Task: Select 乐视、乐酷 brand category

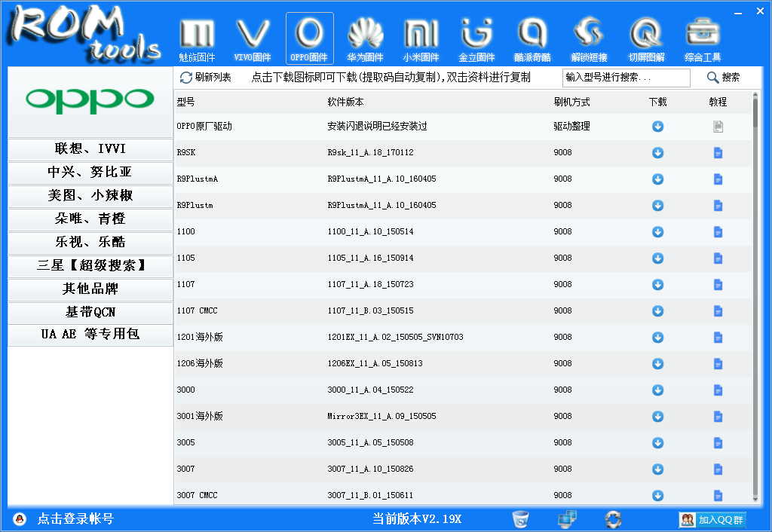Action: 90,242
